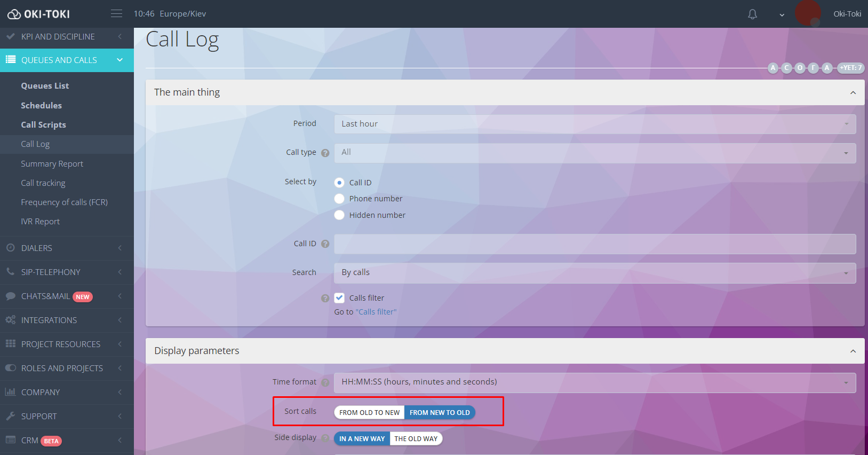Click the help icon next to Call type
This screenshot has height=455, width=868.
pyautogui.click(x=325, y=153)
